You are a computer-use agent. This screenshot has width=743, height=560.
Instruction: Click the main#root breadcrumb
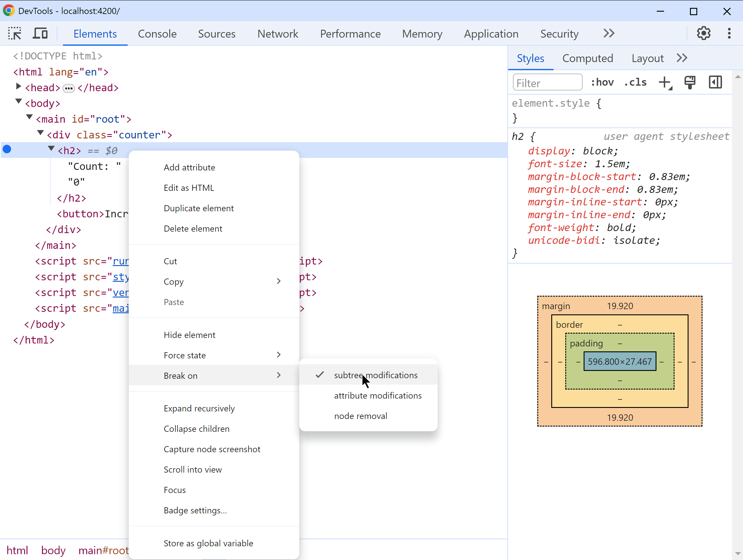click(x=103, y=550)
